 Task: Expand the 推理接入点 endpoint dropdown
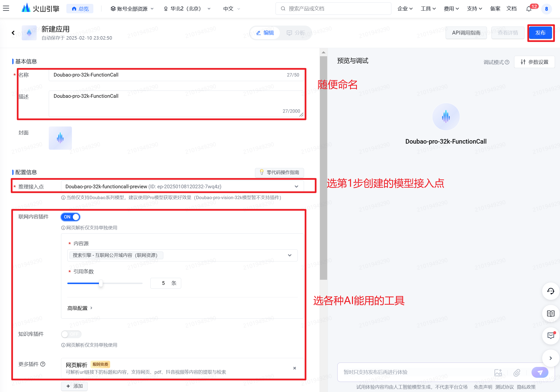[182, 186]
